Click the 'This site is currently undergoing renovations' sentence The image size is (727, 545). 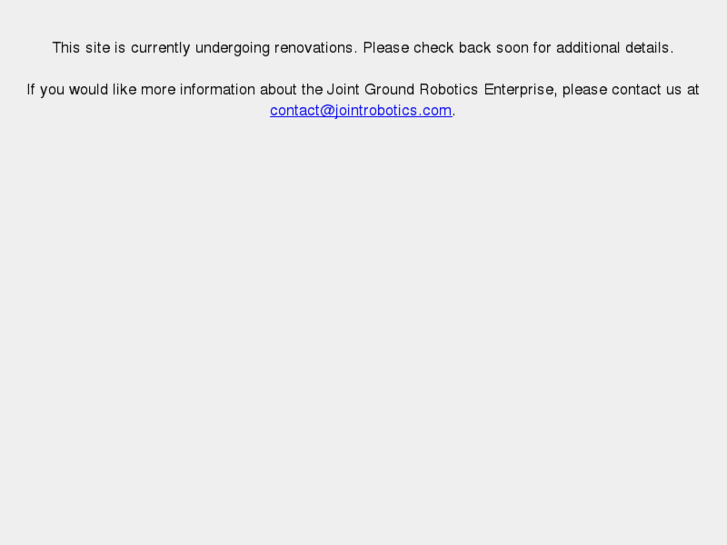click(x=205, y=48)
